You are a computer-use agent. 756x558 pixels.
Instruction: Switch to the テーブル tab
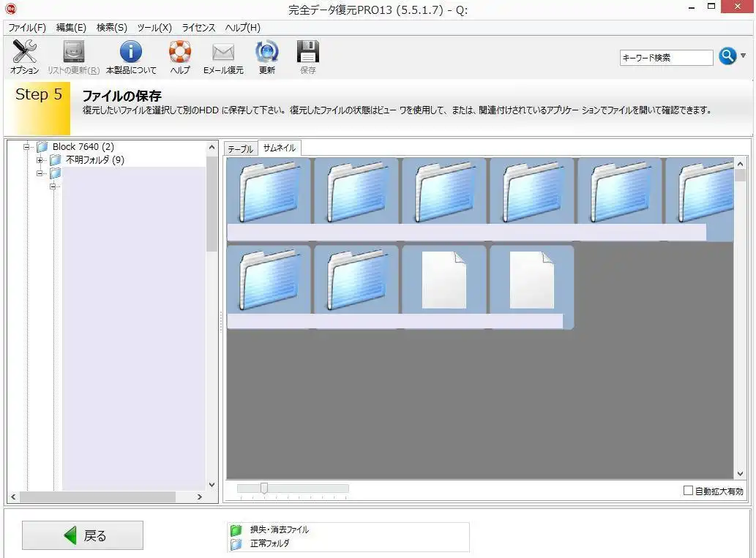point(240,148)
